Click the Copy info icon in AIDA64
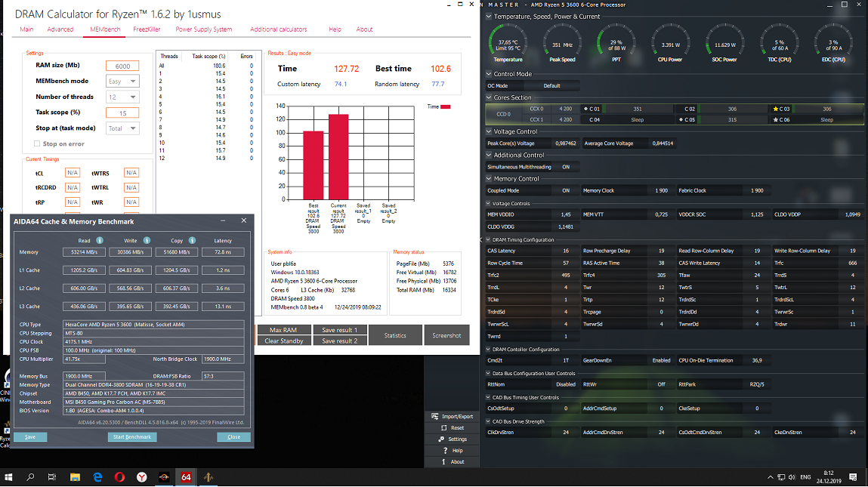This screenshot has height=487, width=868. point(192,240)
